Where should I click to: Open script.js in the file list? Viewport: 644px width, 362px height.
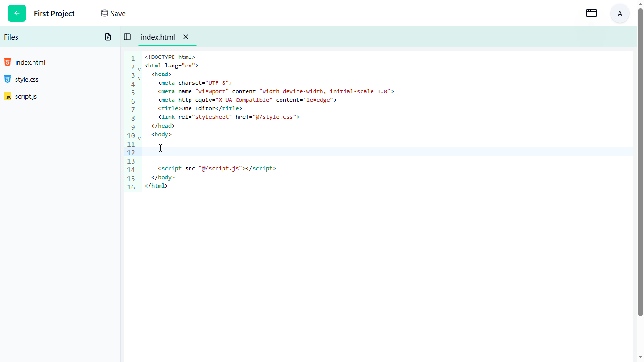tap(26, 96)
